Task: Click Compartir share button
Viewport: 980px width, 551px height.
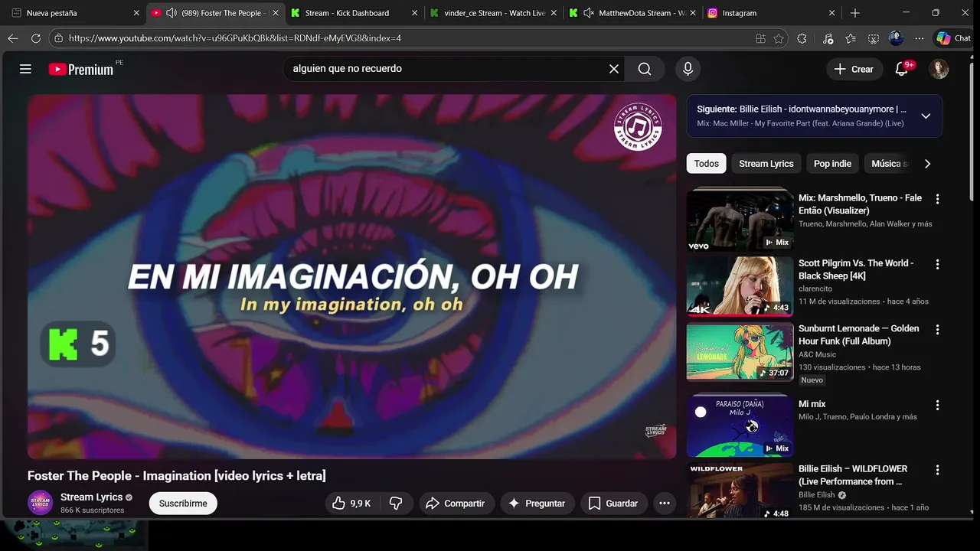Action: pyautogui.click(x=456, y=503)
